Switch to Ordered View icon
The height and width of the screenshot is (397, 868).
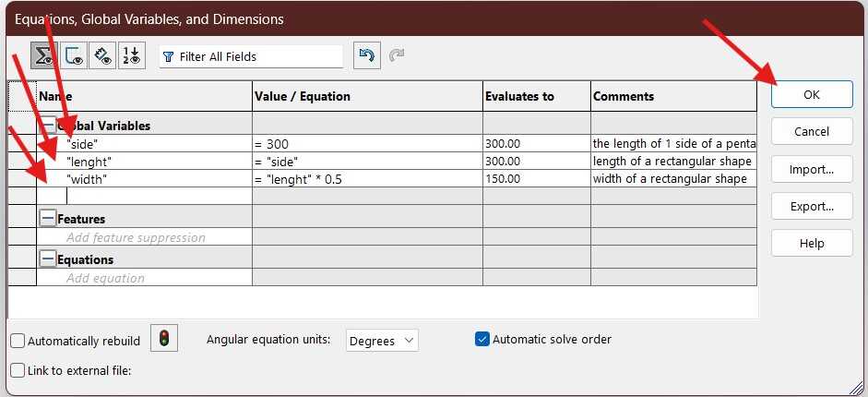click(x=132, y=56)
